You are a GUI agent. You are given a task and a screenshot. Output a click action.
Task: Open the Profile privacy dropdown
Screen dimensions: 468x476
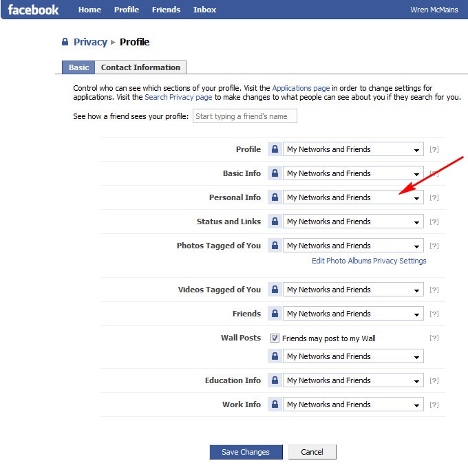(x=353, y=149)
